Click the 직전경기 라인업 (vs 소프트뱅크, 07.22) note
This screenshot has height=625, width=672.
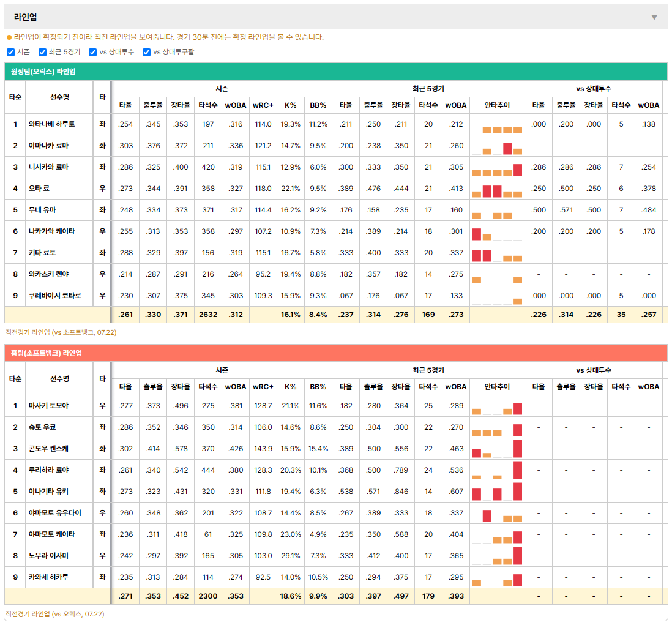(x=61, y=332)
